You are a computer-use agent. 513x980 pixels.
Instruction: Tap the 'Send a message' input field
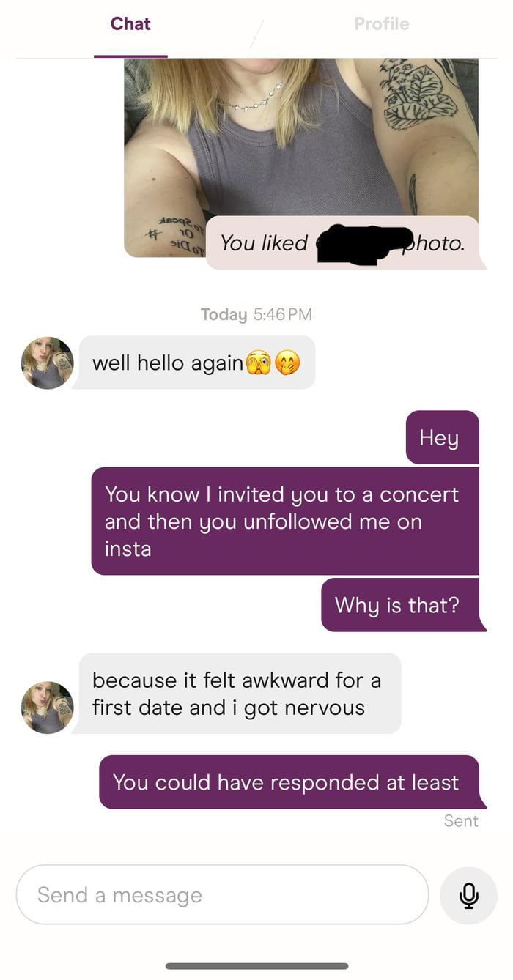click(220, 895)
